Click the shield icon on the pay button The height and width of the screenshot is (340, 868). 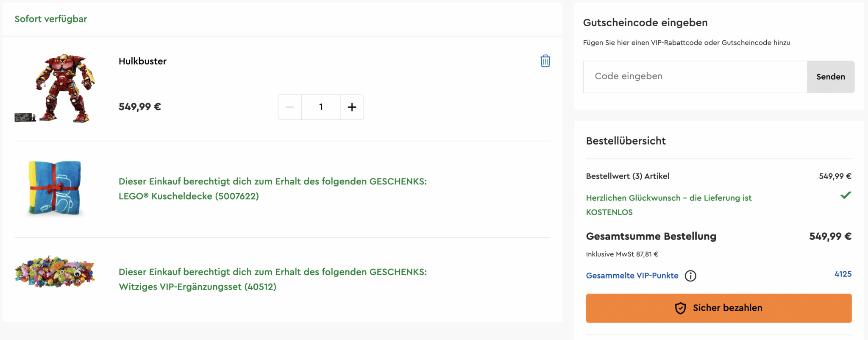(680, 308)
